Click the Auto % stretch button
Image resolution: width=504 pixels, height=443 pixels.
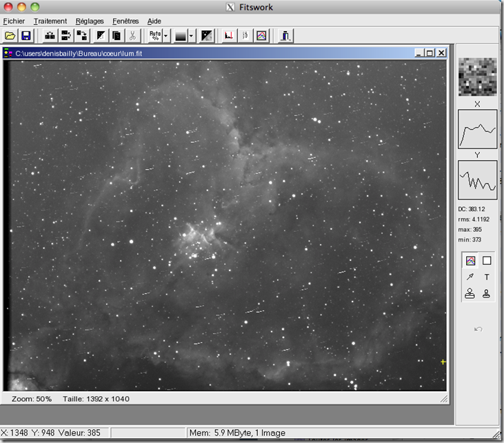[x=155, y=35]
